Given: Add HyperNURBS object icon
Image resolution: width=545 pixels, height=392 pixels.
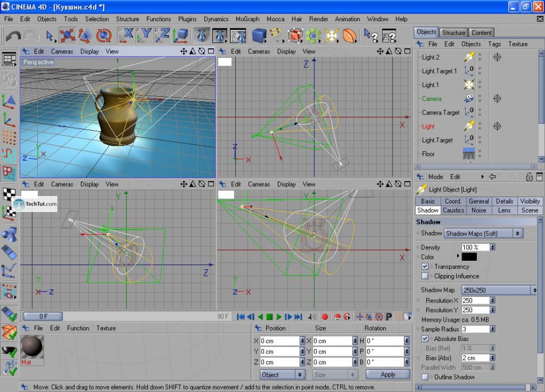Looking at the screenshot, I should (295, 36).
